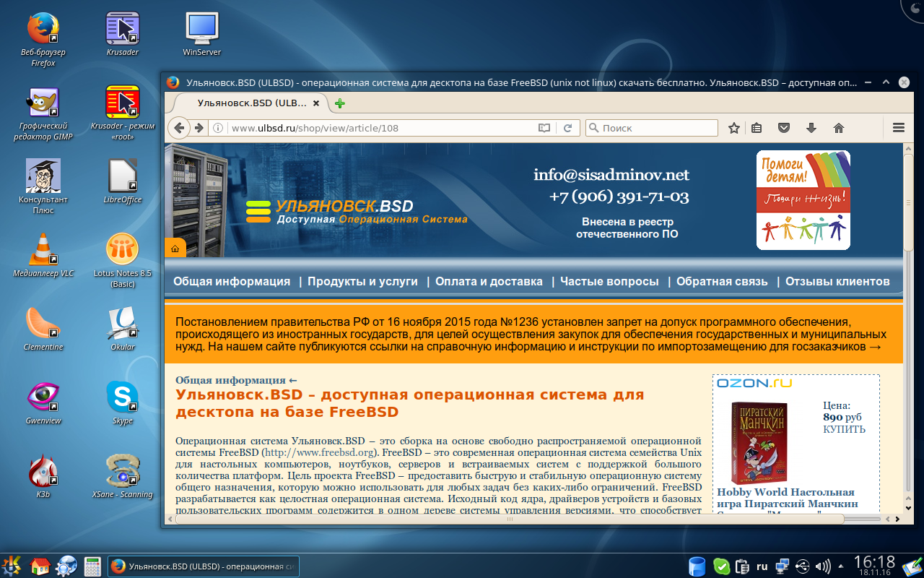
Task: Show site information icon in address bar
Action: [x=217, y=128]
